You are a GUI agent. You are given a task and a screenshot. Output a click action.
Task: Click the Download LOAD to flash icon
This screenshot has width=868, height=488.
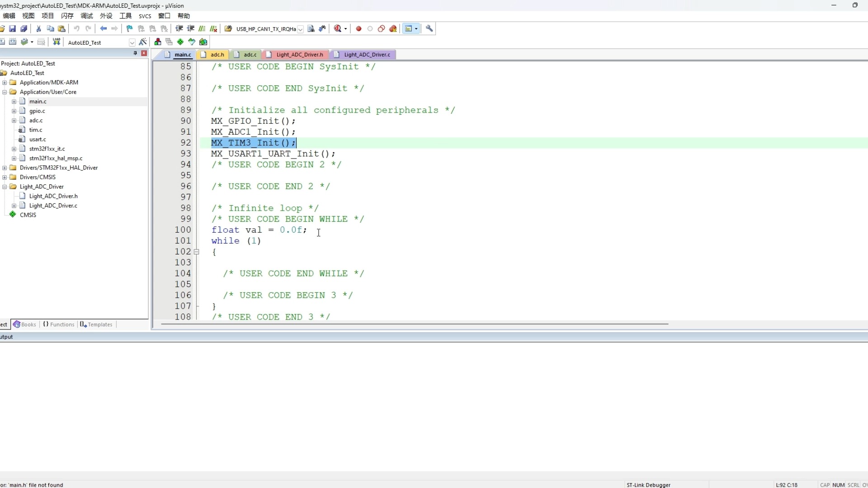(x=57, y=42)
